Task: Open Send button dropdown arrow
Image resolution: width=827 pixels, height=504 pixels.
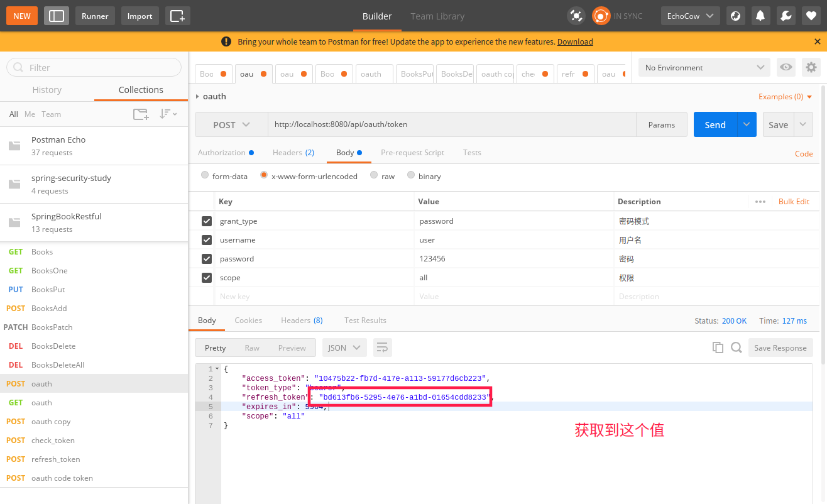Action: tap(746, 124)
